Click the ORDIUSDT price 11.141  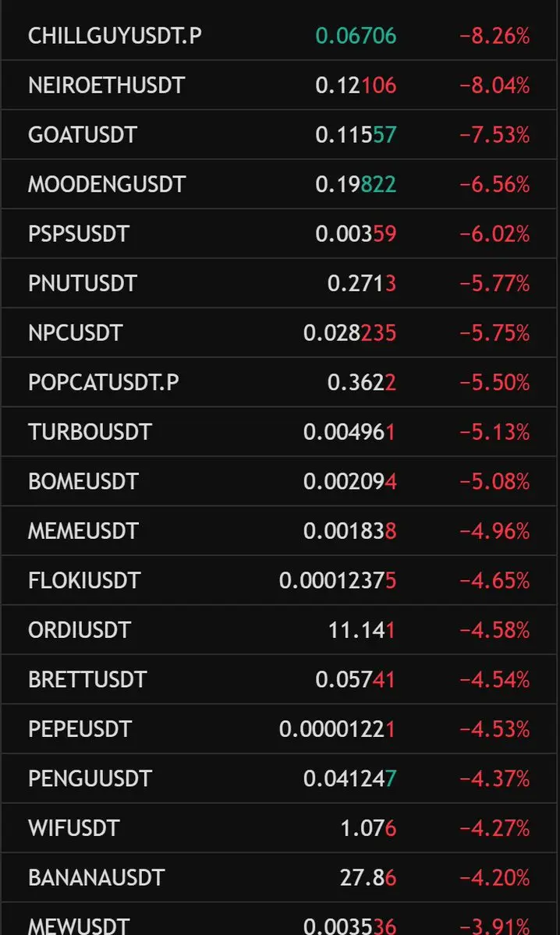[x=362, y=629]
